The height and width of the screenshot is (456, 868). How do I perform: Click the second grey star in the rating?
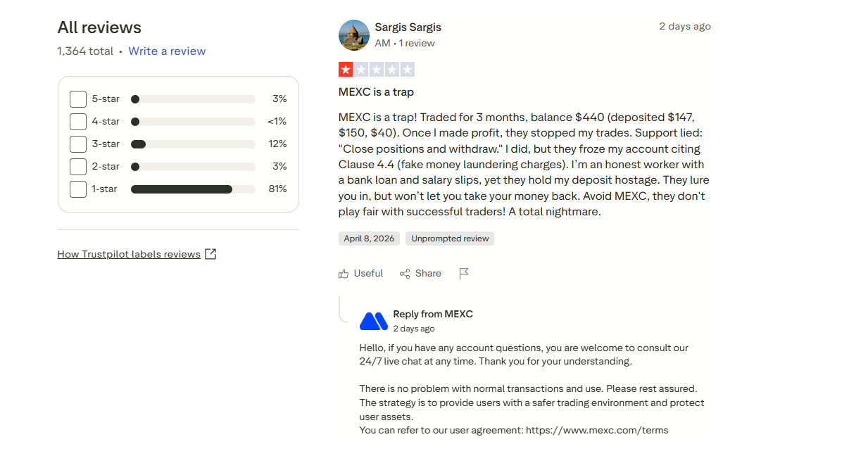coord(362,69)
